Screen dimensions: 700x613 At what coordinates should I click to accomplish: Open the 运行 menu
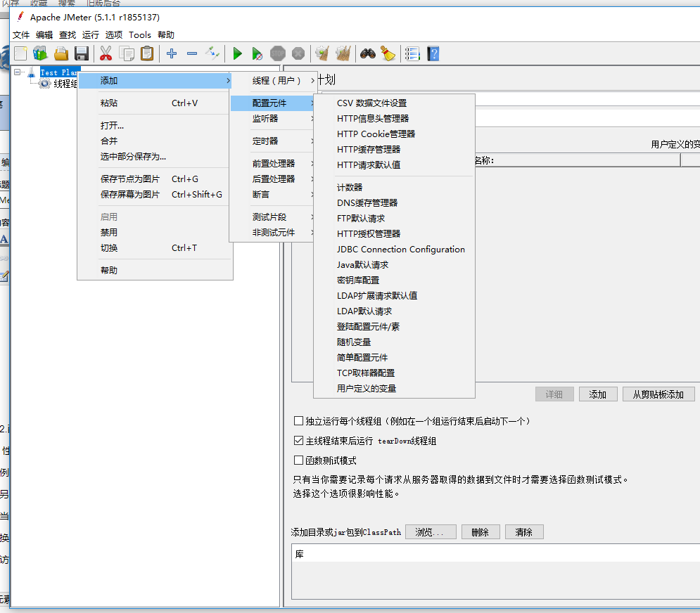(90, 35)
